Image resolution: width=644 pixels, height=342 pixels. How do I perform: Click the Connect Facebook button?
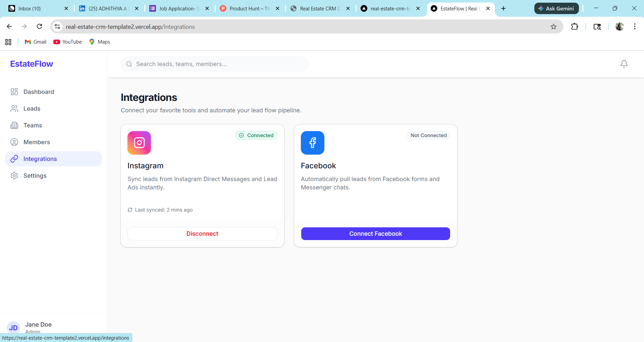pos(375,233)
